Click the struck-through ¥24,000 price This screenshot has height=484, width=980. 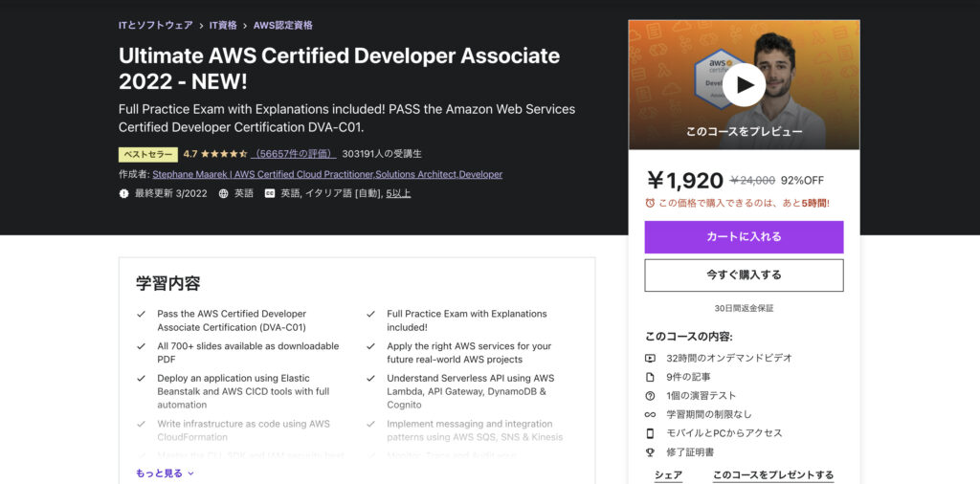coord(752,181)
